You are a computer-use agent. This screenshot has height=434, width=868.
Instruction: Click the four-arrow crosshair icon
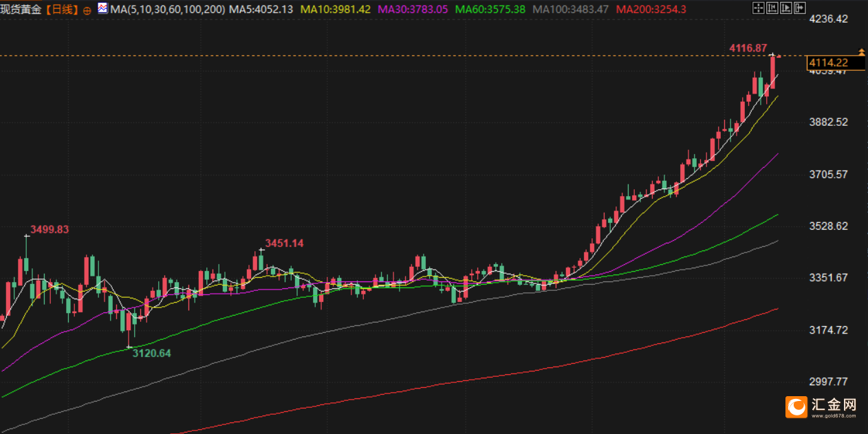[759, 8]
